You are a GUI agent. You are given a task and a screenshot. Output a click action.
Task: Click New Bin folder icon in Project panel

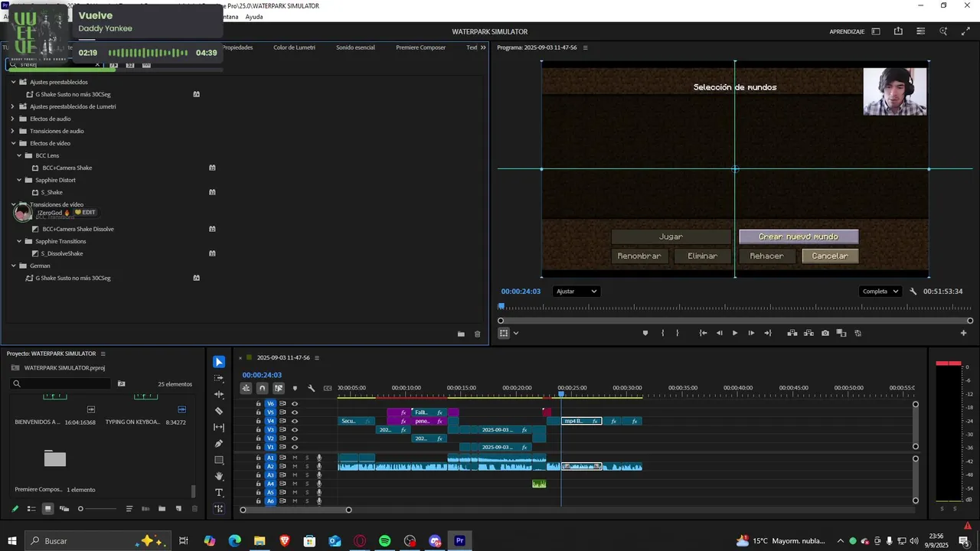pos(162,508)
